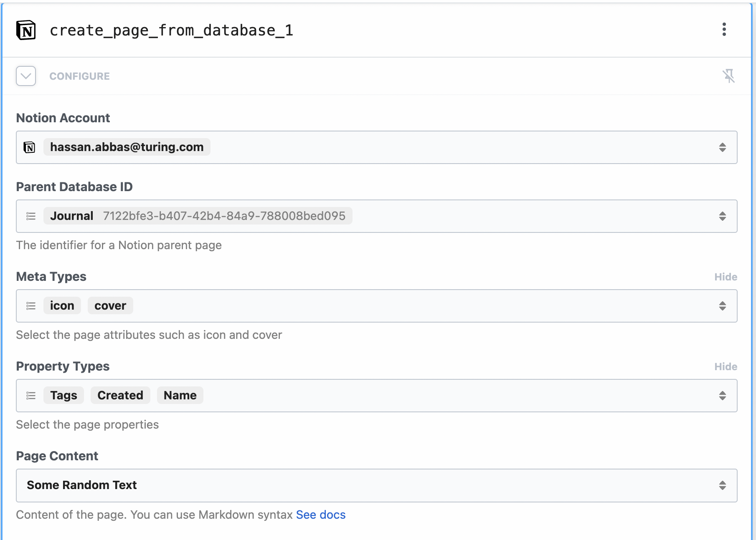Click list icon in Property Types field

tap(31, 396)
